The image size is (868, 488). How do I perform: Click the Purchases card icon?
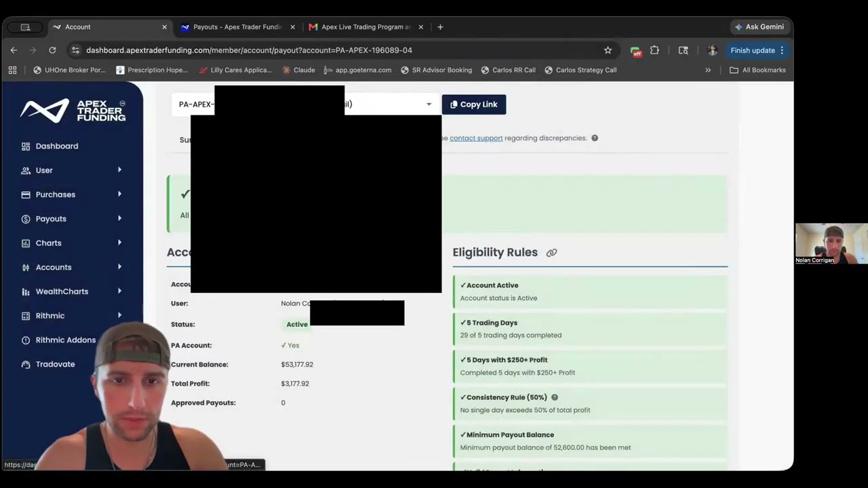pos(26,195)
